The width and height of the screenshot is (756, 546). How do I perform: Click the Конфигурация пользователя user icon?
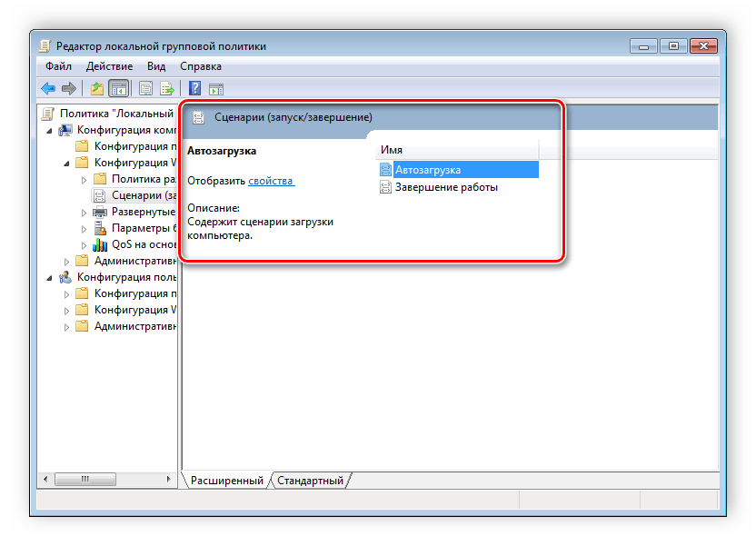tap(65, 277)
